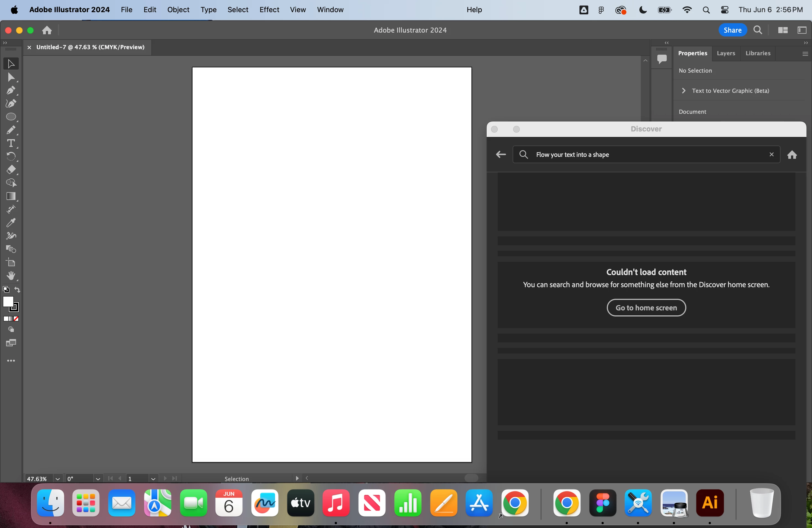Swap fill and stroke colors
The height and width of the screenshot is (528, 812).
17,290
